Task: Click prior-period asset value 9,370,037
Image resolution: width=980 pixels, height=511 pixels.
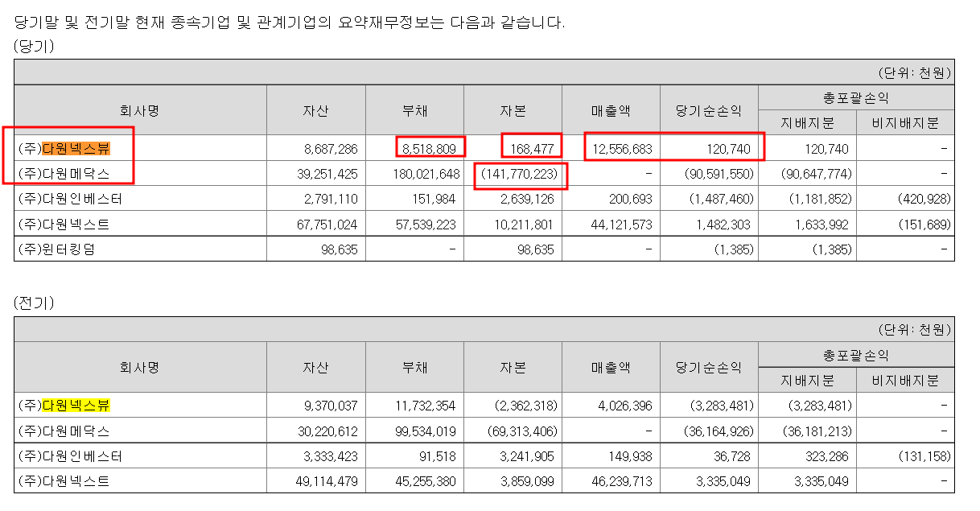Action: tap(331, 406)
